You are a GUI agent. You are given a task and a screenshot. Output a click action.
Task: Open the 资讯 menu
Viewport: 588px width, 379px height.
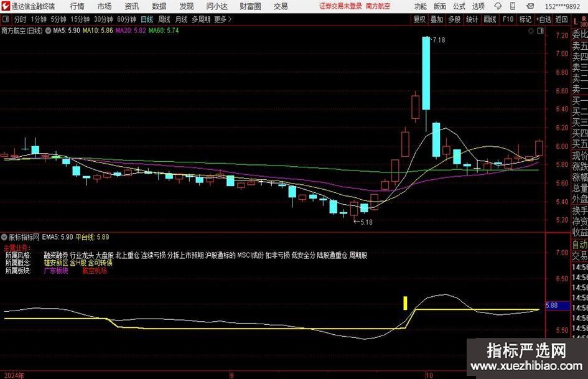click(x=132, y=6)
